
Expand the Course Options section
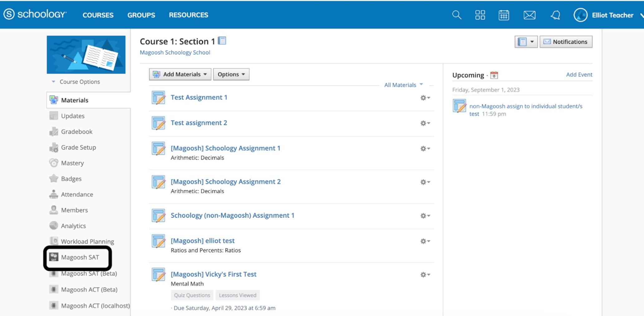(x=76, y=81)
